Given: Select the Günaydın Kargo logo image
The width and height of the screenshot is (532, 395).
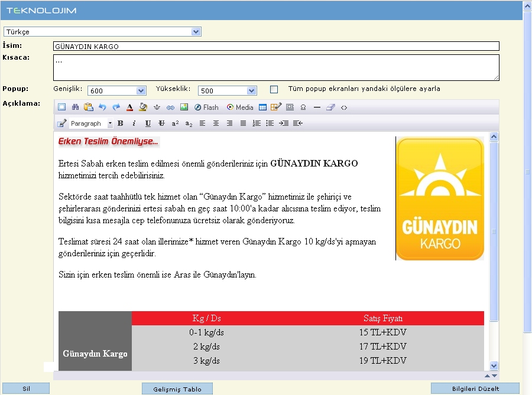Looking at the screenshot, I should pos(440,198).
